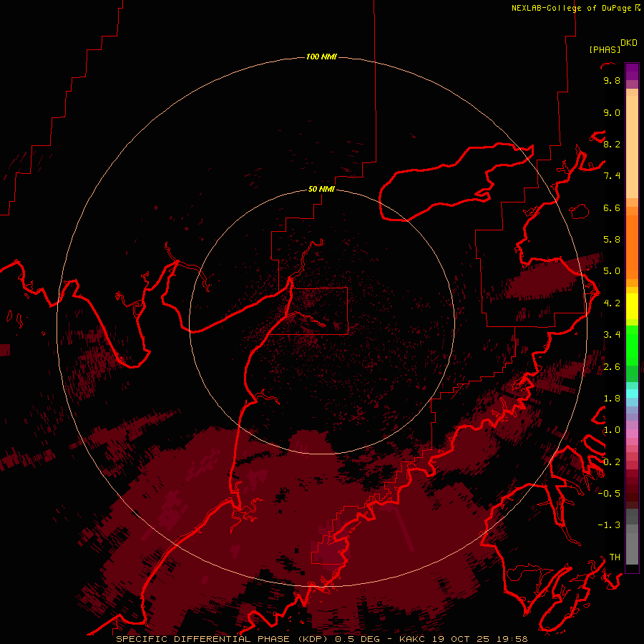This screenshot has height=644, width=644.
Task: Click the -1.3 scale value
Action: click(609, 525)
